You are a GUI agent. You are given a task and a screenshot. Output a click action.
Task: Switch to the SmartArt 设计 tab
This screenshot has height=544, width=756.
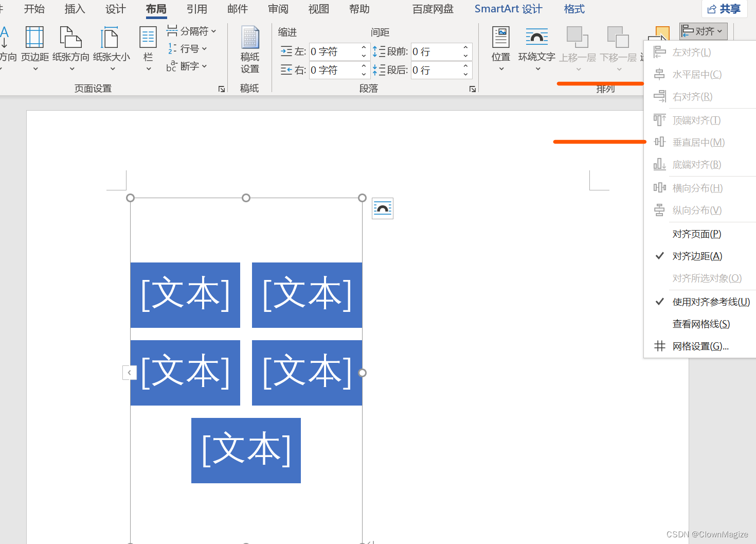point(508,9)
